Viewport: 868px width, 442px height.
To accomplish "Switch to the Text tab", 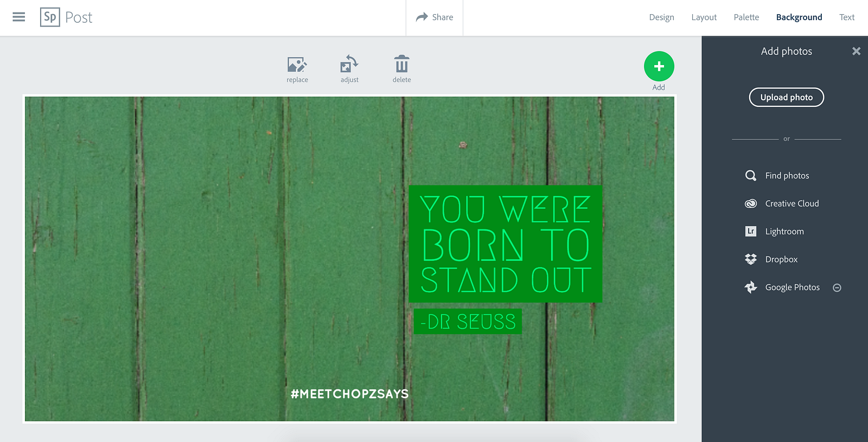I will coord(847,17).
